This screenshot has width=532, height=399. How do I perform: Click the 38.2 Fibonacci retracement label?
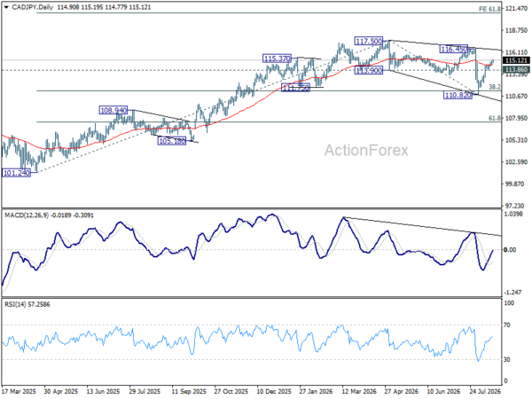pos(495,87)
